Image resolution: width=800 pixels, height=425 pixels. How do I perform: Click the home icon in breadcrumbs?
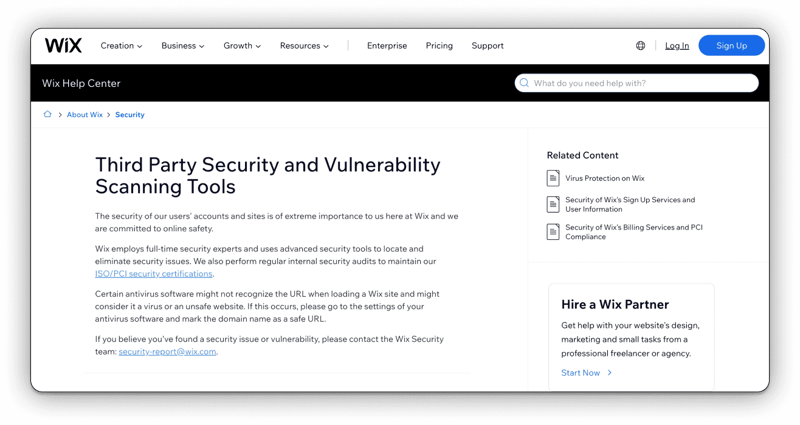coord(47,114)
